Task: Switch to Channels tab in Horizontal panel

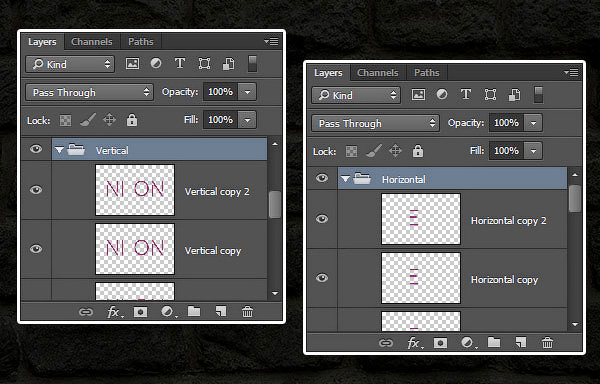Action: [378, 73]
